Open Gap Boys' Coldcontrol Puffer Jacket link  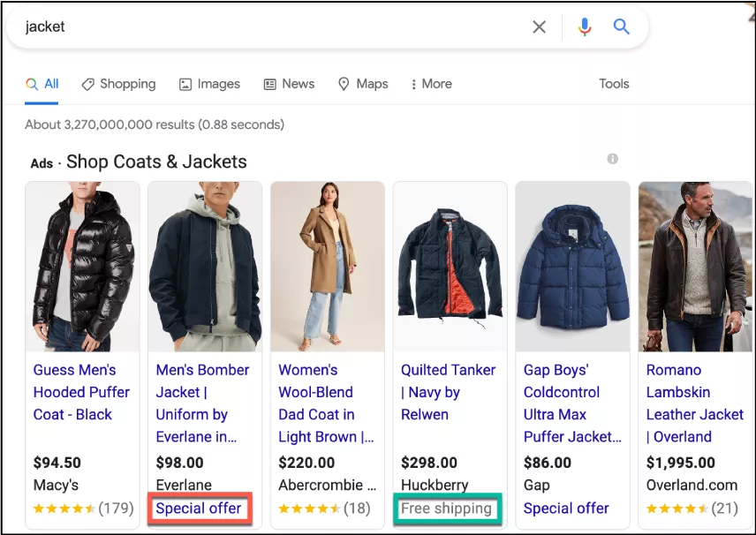(572, 403)
